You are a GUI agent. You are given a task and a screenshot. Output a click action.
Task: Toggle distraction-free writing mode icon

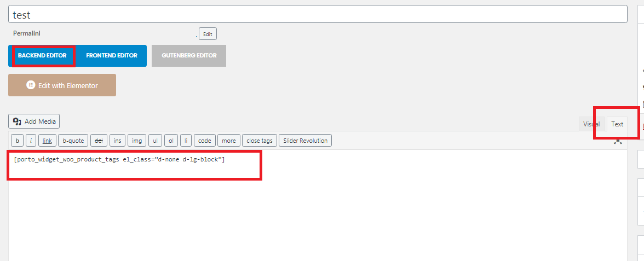coord(618,141)
